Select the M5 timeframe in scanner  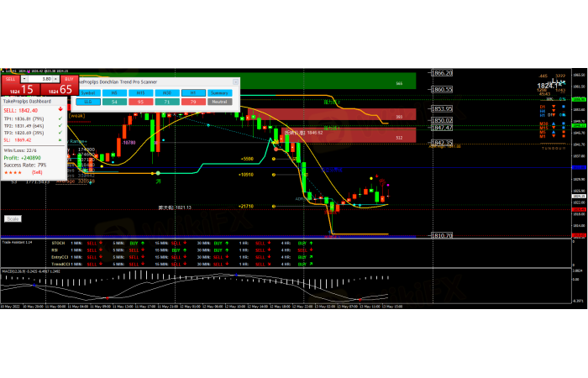pos(114,92)
